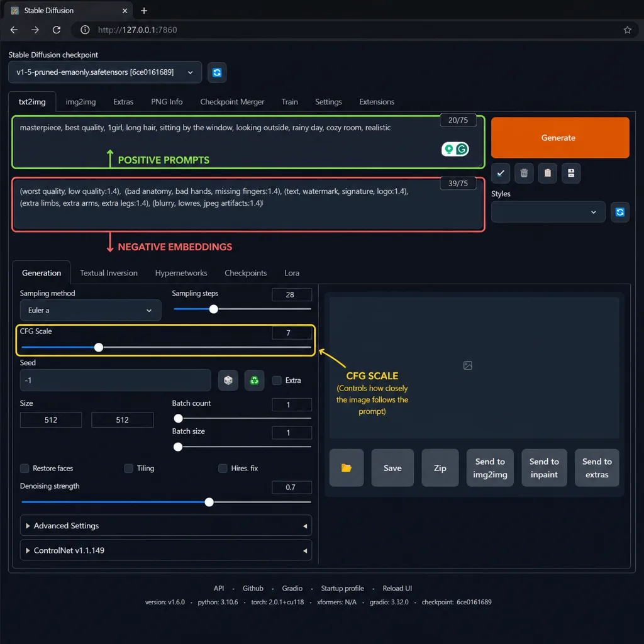Open output folder icon button
This screenshot has width=644, height=644.
pyautogui.click(x=347, y=468)
